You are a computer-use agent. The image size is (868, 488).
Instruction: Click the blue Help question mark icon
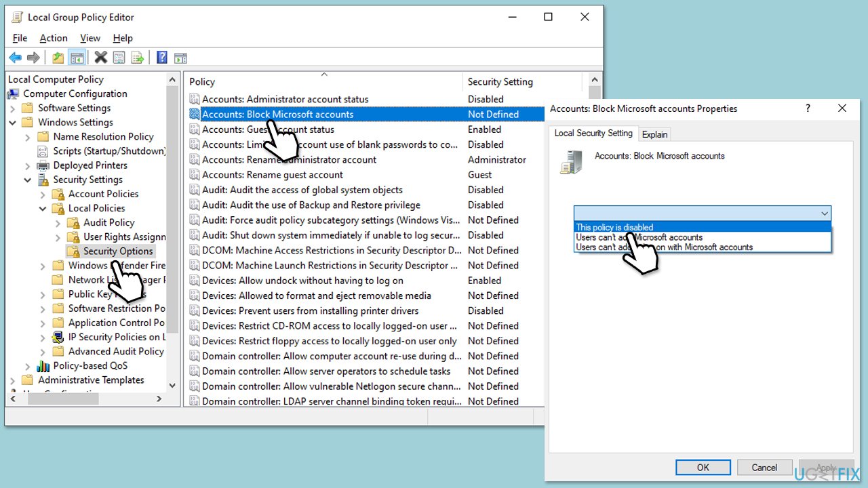[162, 58]
